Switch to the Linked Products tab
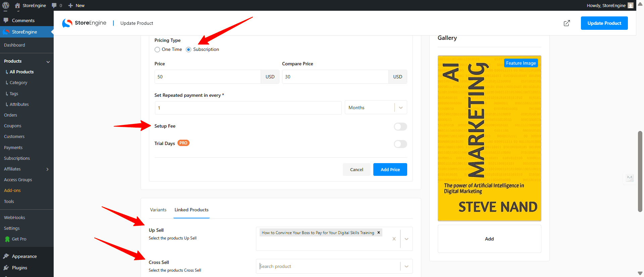 [x=192, y=210]
